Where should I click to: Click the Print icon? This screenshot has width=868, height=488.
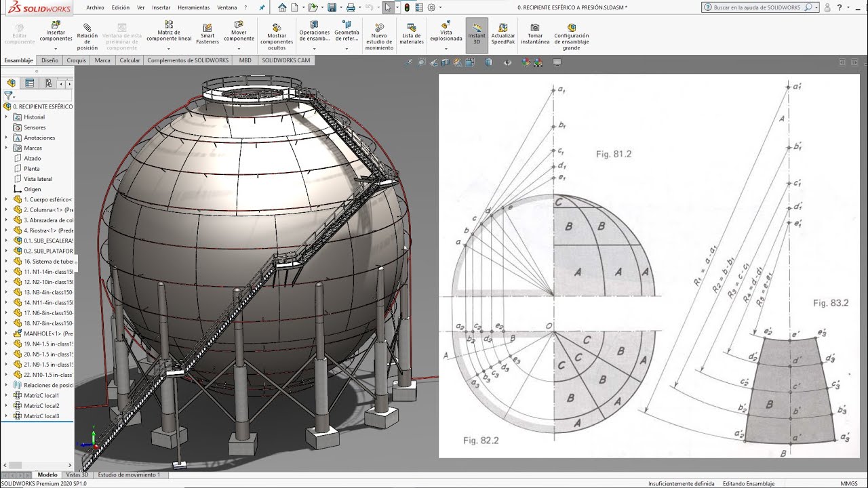350,7
